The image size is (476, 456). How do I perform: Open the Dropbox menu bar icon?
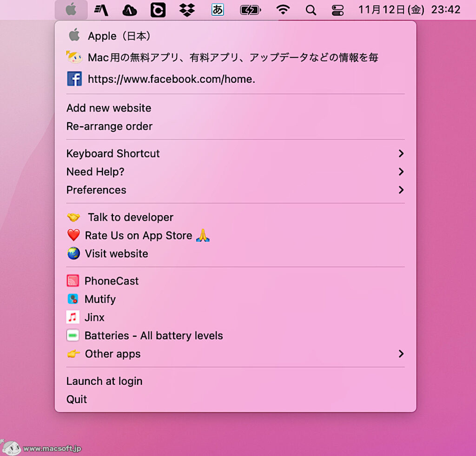(x=187, y=10)
